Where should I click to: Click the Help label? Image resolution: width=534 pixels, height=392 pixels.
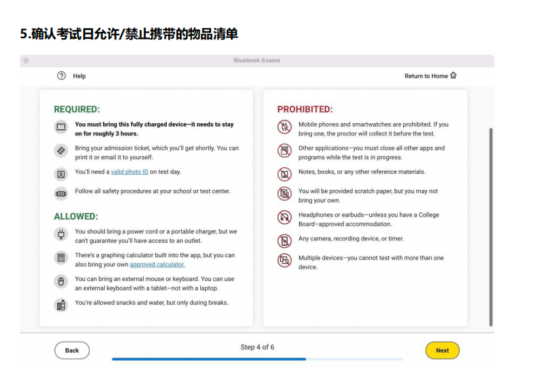click(79, 76)
